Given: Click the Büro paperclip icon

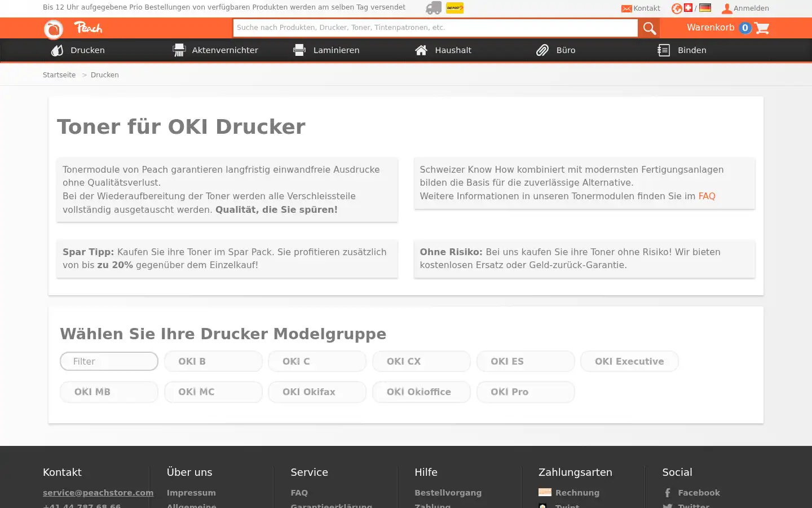Looking at the screenshot, I should click(x=542, y=50).
